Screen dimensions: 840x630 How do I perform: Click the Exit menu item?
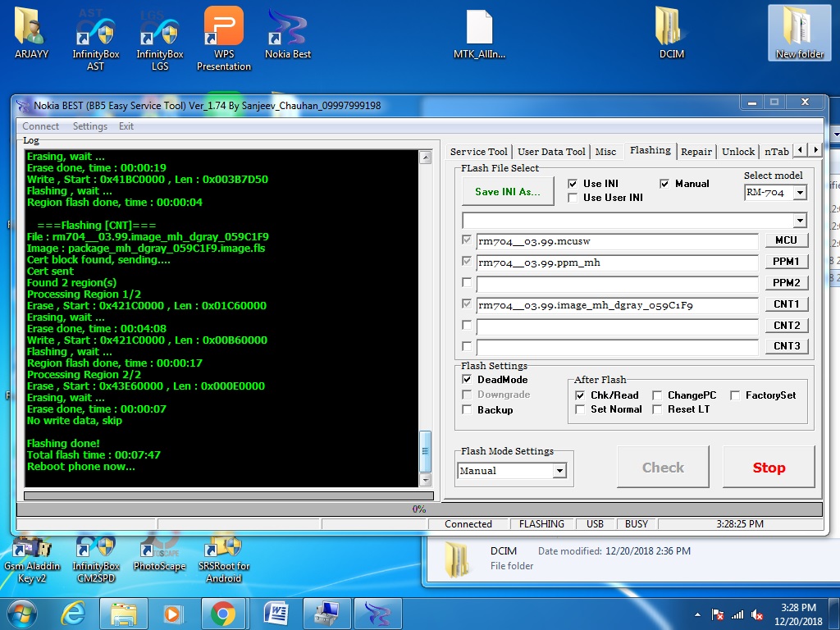tap(126, 126)
